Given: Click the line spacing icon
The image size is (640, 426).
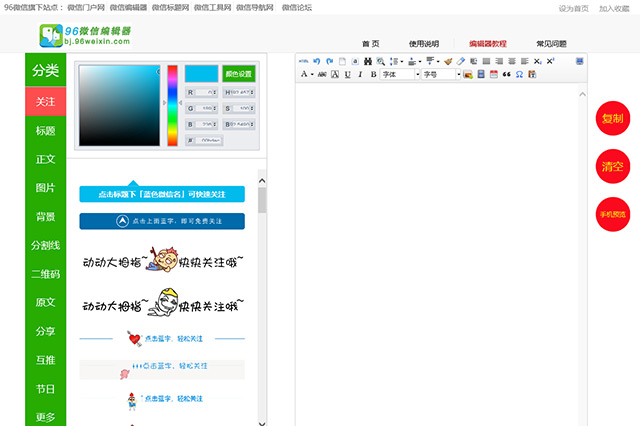Looking at the screenshot, I should click(x=393, y=61).
